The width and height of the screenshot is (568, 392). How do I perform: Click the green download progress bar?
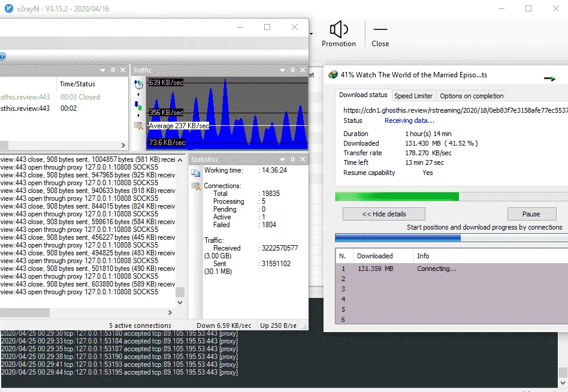[451, 197]
